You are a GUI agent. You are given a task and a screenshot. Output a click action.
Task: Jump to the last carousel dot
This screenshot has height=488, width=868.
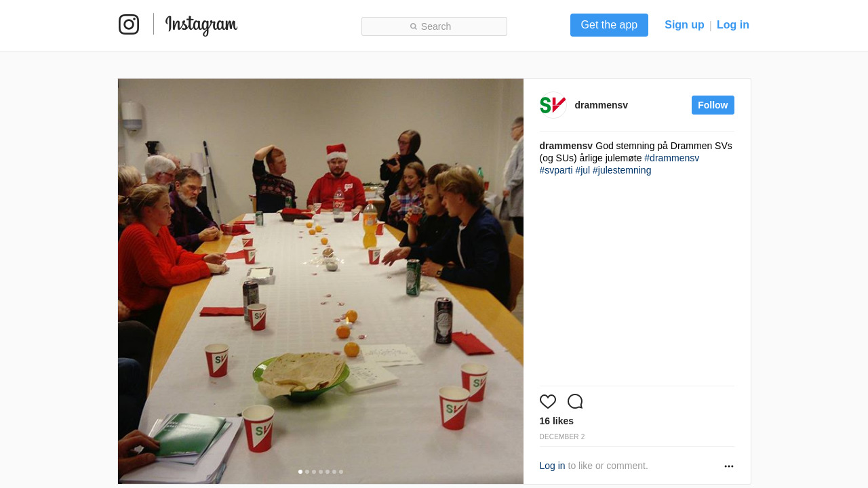(x=341, y=472)
